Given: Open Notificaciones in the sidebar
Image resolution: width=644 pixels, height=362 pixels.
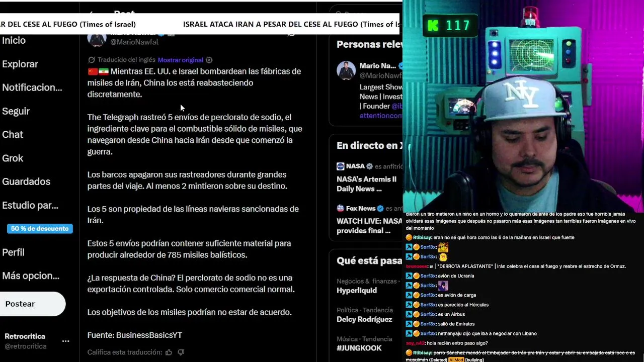Looking at the screenshot, I should pyautogui.click(x=32, y=87).
